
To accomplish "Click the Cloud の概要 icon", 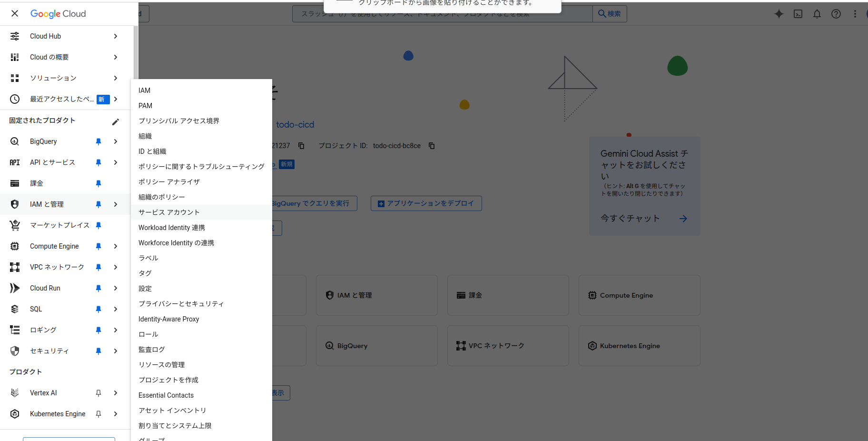I will [x=15, y=57].
